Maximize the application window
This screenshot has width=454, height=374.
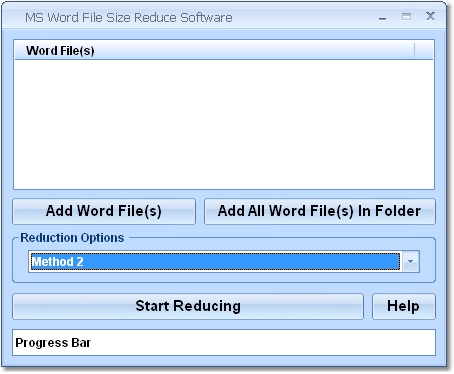coord(406,16)
